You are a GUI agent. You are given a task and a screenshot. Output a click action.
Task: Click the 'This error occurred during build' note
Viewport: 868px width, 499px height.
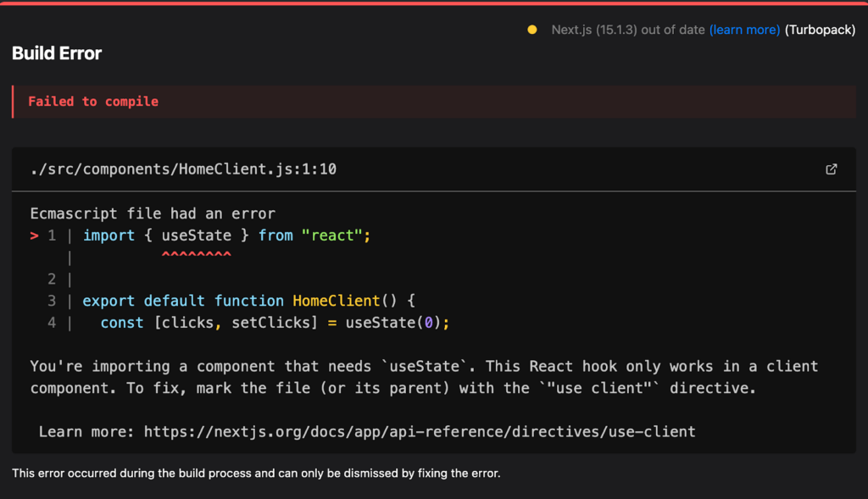click(256, 474)
